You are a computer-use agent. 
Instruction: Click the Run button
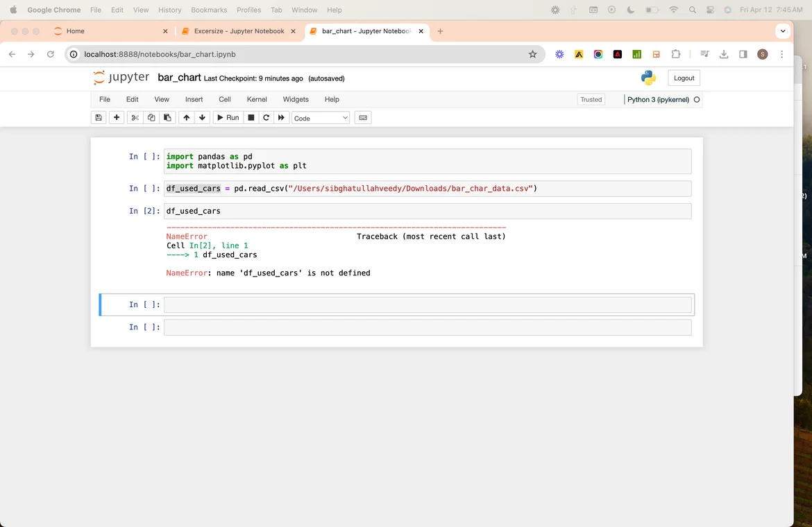pyautogui.click(x=228, y=118)
